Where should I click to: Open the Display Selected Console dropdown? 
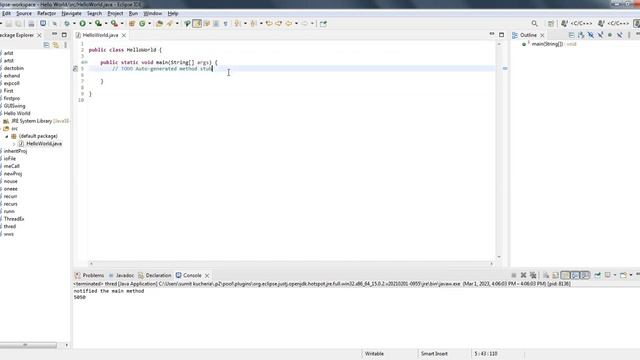[615, 276]
